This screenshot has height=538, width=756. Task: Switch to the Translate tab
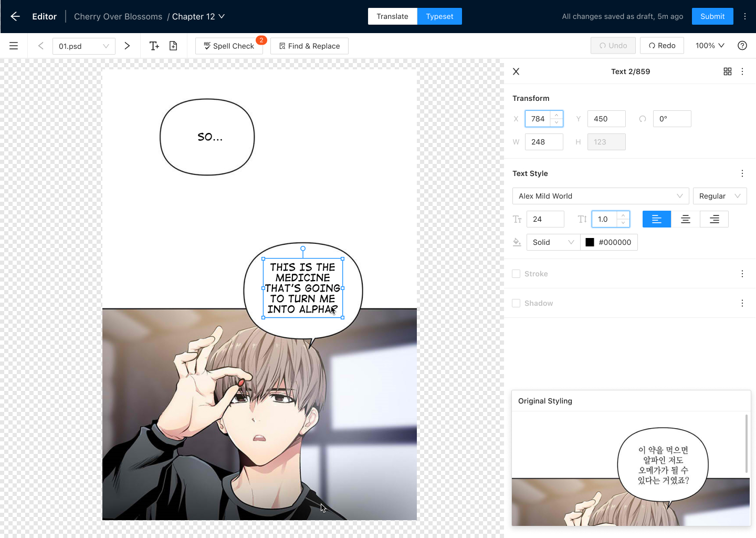click(x=392, y=16)
